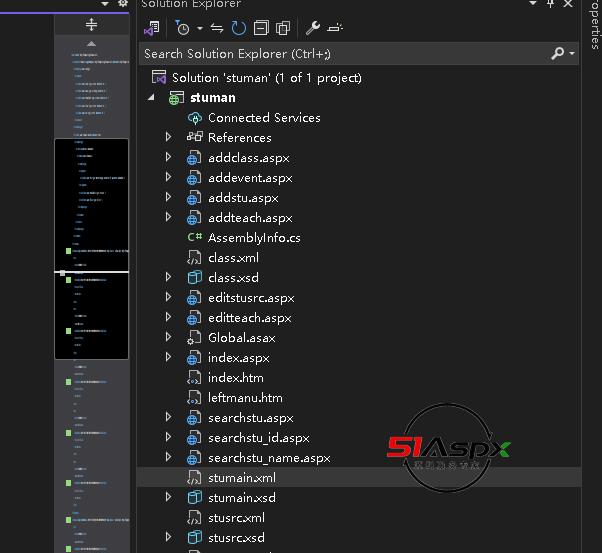Collapse all items in Solution Explorer
602x553 pixels.
tap(261, 28)
